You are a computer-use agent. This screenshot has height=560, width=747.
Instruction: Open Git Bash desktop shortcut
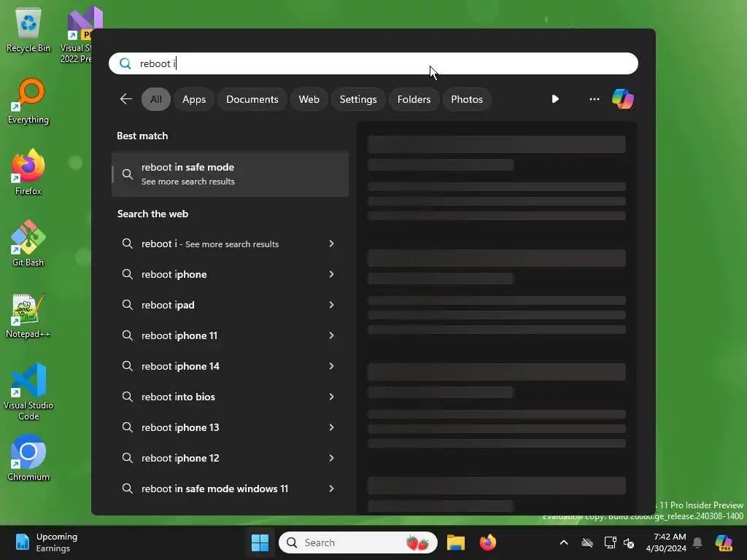click(28, 244)
